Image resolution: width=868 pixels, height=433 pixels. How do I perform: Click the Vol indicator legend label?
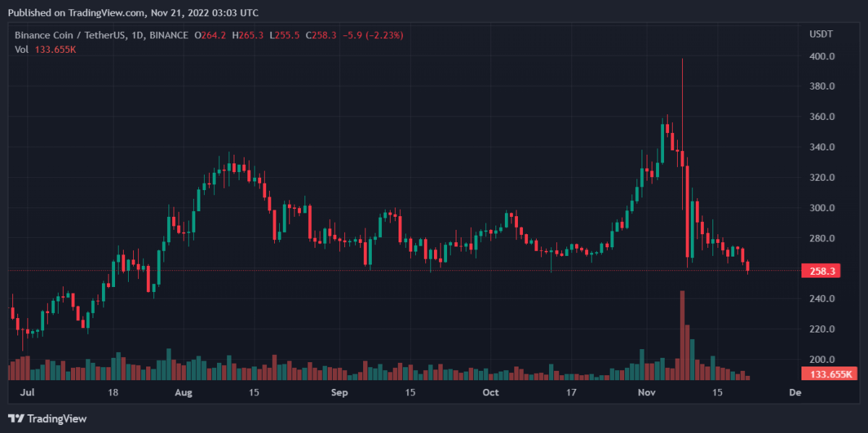[x=22, y=48]
